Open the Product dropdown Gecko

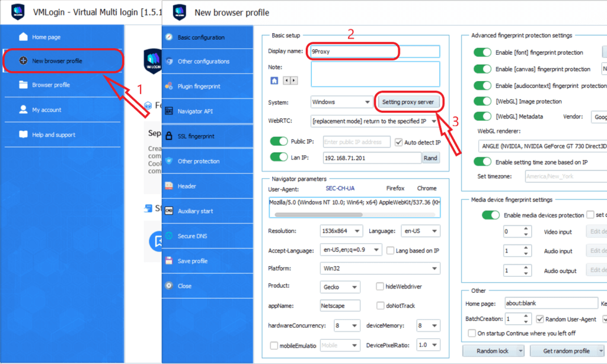340,287
